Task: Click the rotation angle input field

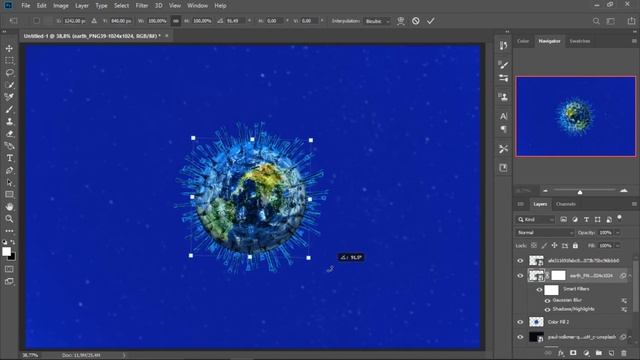Action: point(235,21)
